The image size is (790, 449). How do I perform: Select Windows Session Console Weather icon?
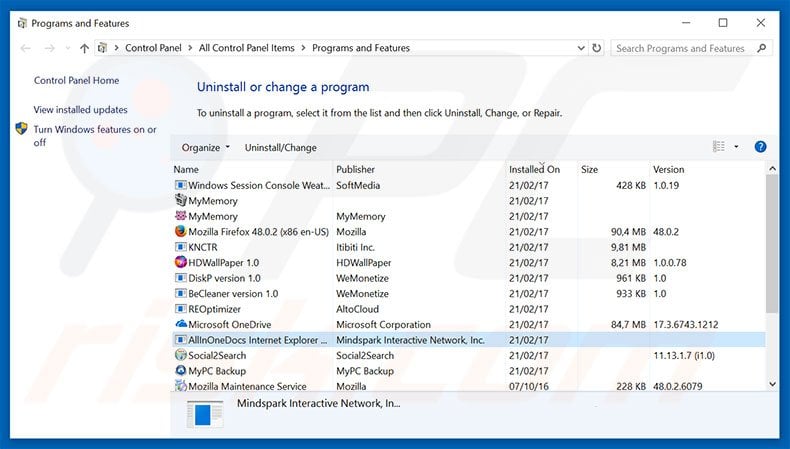pyautogui.click(x=180, y=185)
